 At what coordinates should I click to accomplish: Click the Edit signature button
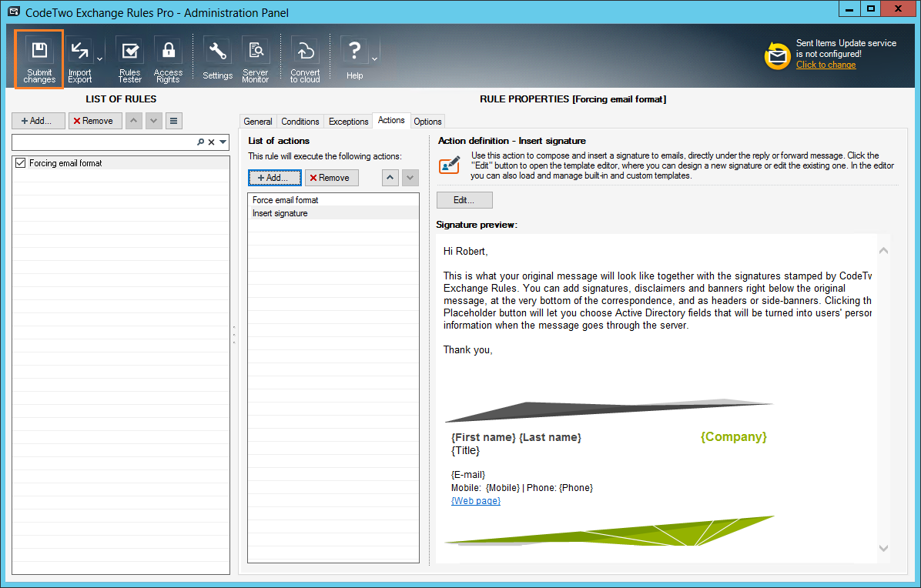(x=464, y=200)
